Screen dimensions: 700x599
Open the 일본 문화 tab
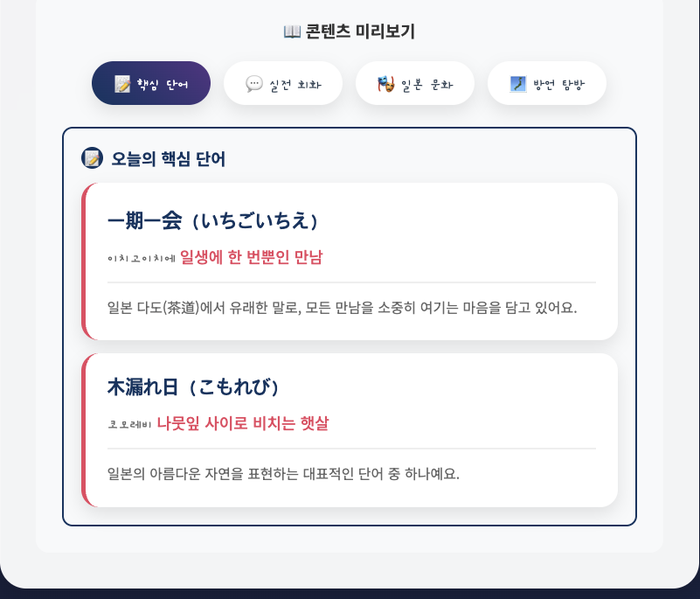pyautogui.click(x=415, y=83)
